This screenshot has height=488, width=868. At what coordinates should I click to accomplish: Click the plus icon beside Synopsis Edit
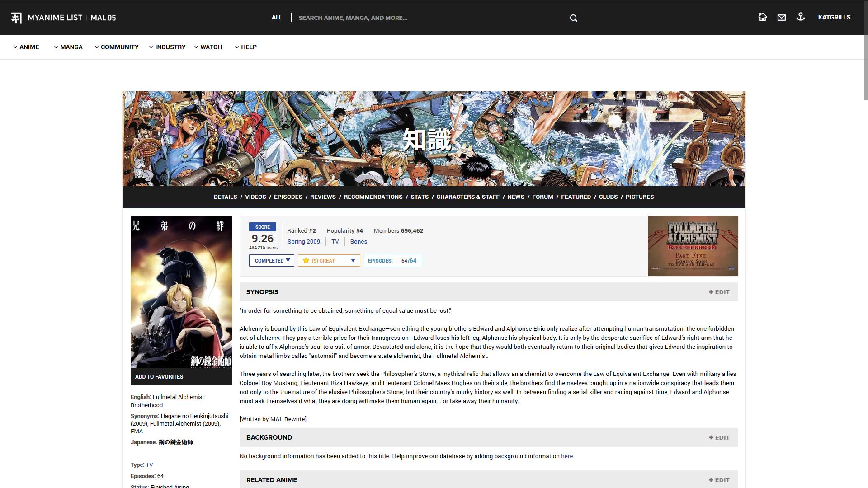711,292
